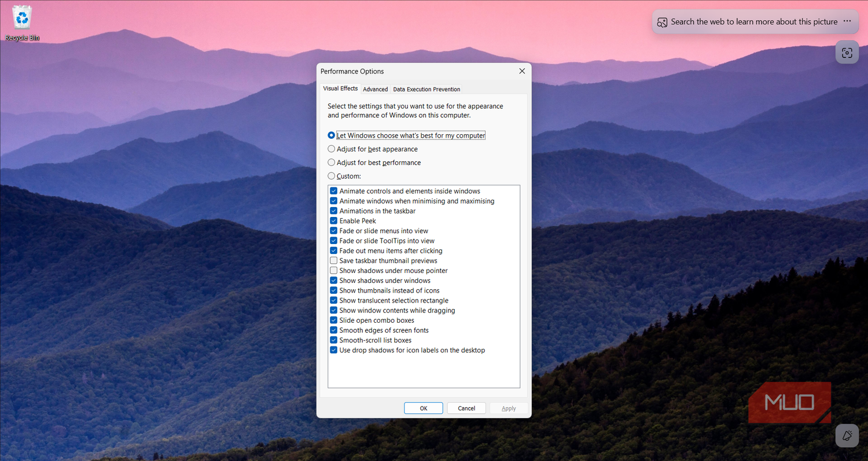Viewport: 868px width, 461px height.
Task: Click the desktop screen capture icon
Action: pos(847,53)
